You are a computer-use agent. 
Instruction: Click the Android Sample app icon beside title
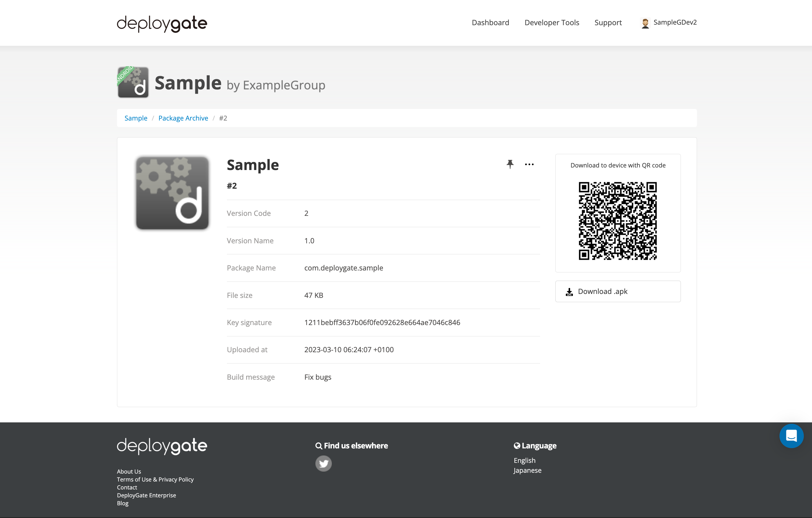(x=133, y=82)
